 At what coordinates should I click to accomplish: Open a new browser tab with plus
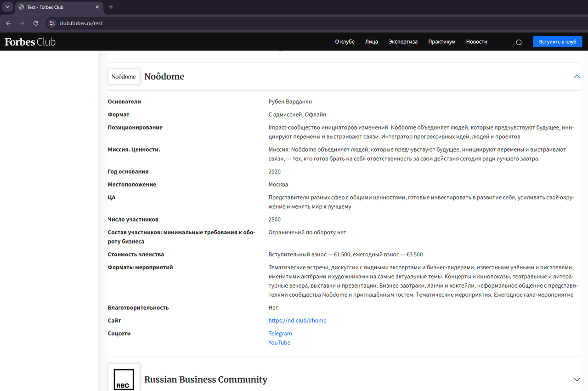coord(111,7)
